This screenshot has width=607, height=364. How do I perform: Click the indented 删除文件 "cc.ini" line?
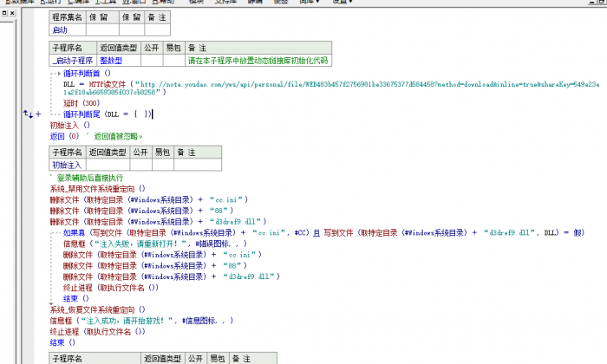point(162,255)
